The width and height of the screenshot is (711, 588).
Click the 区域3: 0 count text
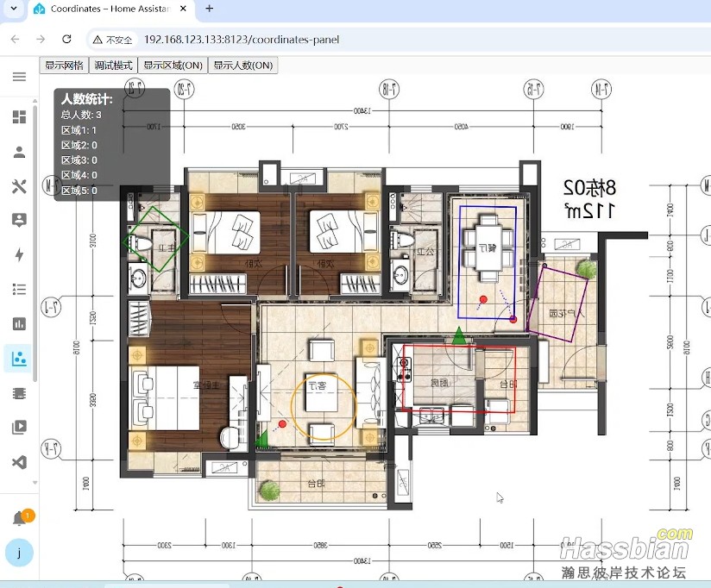point(79,160)
